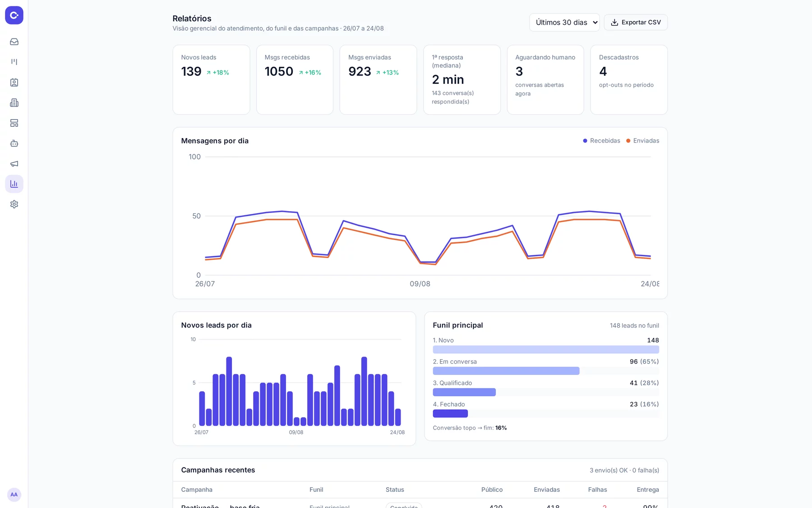812x508 pixels.
Task: Click the +13% sent growth indicator
Action: pos(388,73)
